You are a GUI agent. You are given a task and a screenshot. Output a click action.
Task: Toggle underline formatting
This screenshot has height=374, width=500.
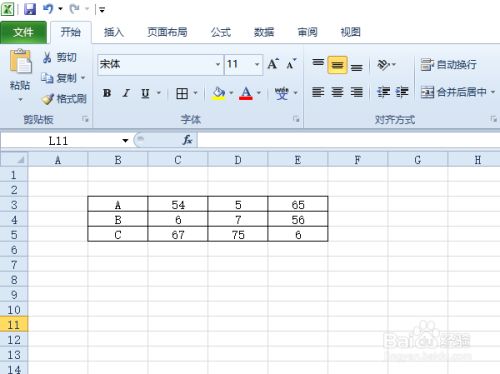point(145,93)
